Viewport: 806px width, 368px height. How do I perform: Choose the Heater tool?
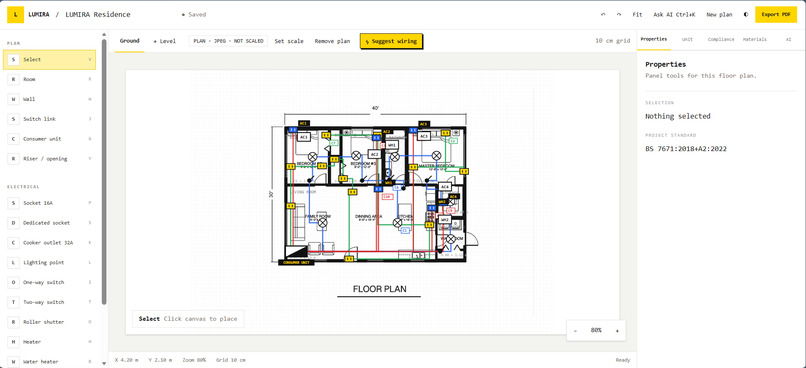pyautogui.click(x=49, y=342)
